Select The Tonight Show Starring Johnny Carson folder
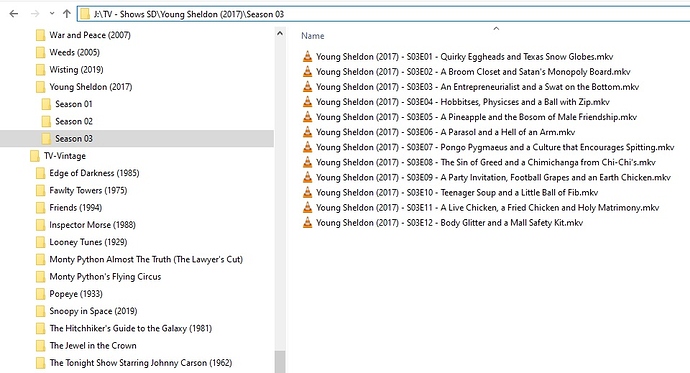This screenshot has width=690, height=373. click(x=141, y=362)
